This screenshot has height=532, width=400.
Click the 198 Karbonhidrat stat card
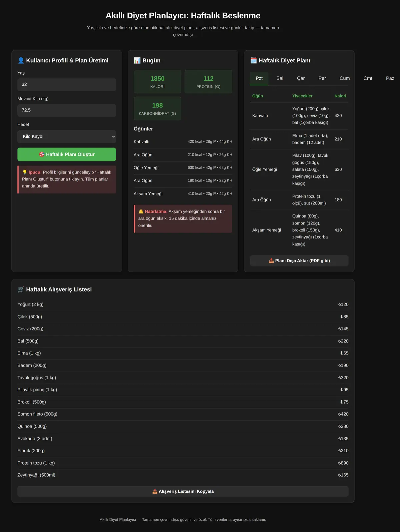(x=157, y=108)
